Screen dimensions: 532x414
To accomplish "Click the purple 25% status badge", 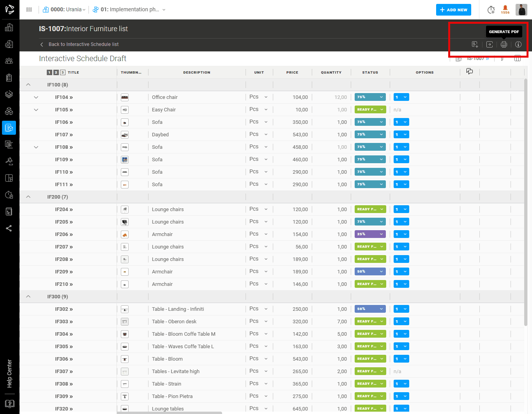I will pos(370,234).
